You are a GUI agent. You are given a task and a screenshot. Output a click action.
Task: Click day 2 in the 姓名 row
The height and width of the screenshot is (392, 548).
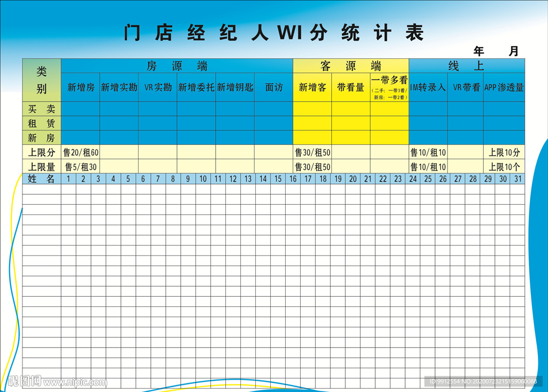(83, 179)
